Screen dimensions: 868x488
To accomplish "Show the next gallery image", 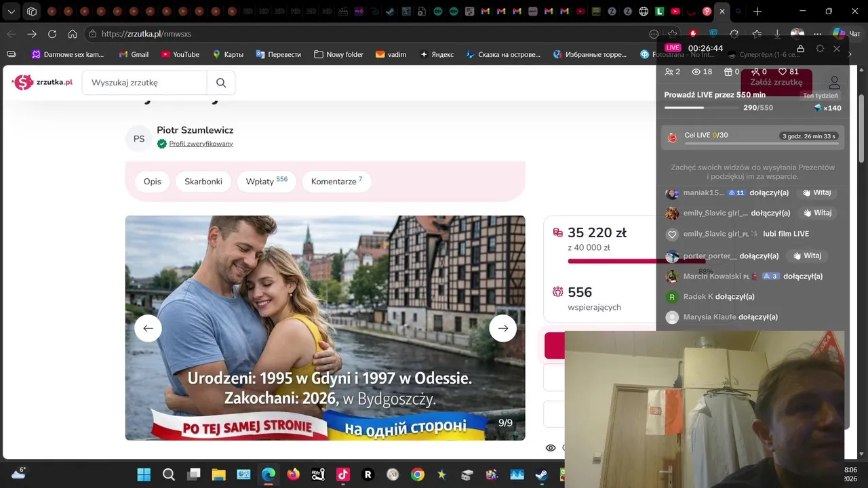I will (x=502, y=328).
